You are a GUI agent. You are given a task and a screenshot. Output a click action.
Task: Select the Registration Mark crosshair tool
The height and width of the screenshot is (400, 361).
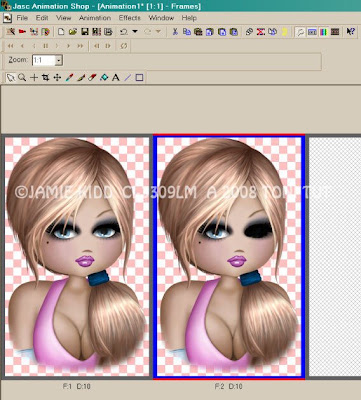(x=34, y=78)
